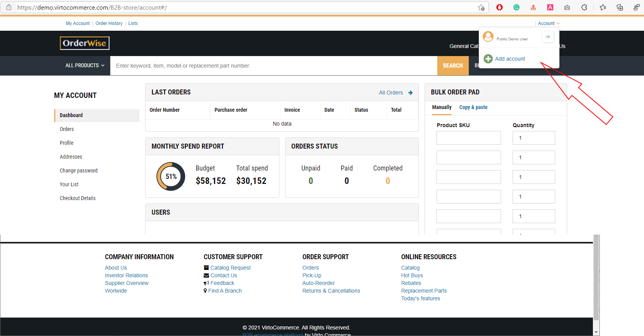This screenshot has height=336, width=644.
Task: Select the Manually tab in Bulk Order Pad
Action: 442,108
